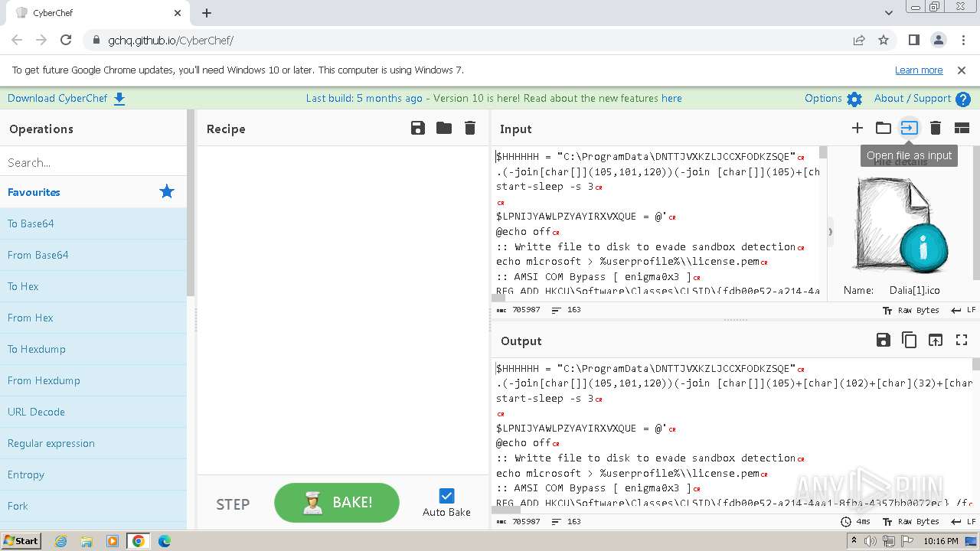Share this page from address bar
This screenshot has width=980, height=551.
click(x=859, y=40)
